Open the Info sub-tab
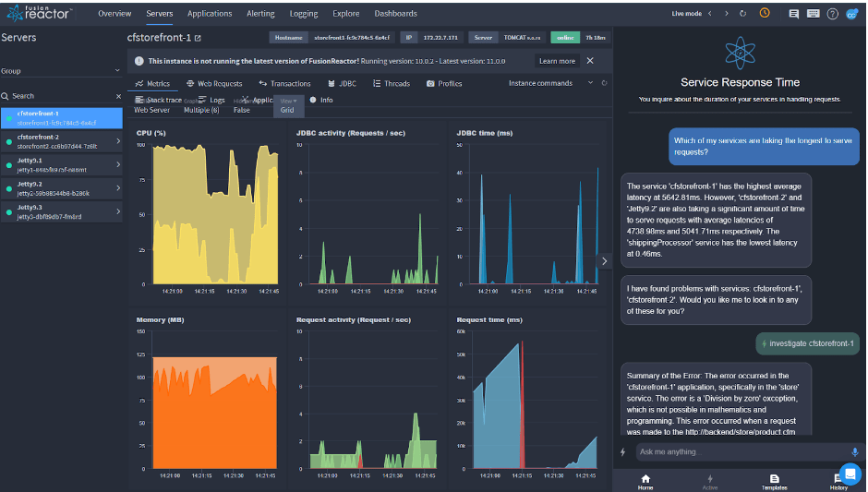 321,101
